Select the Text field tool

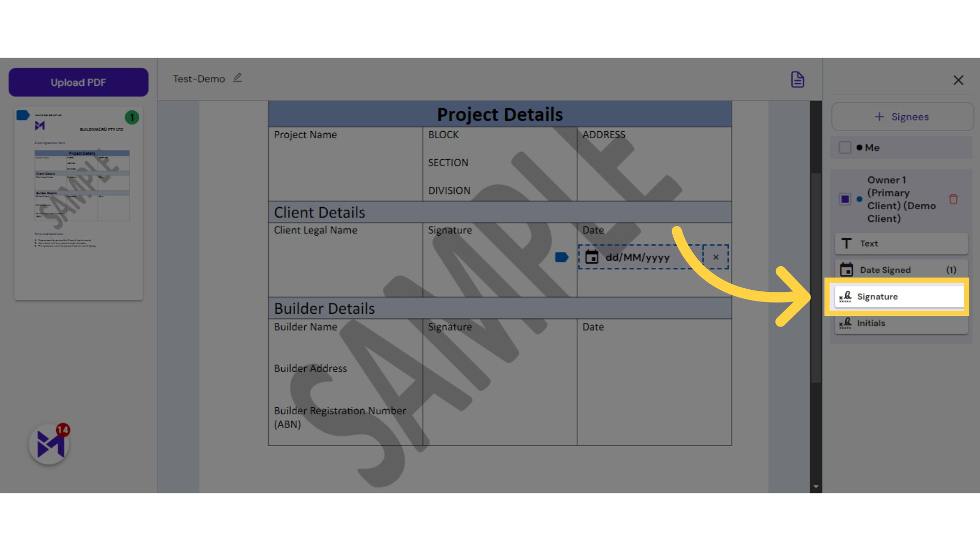[x=900, y=243]
